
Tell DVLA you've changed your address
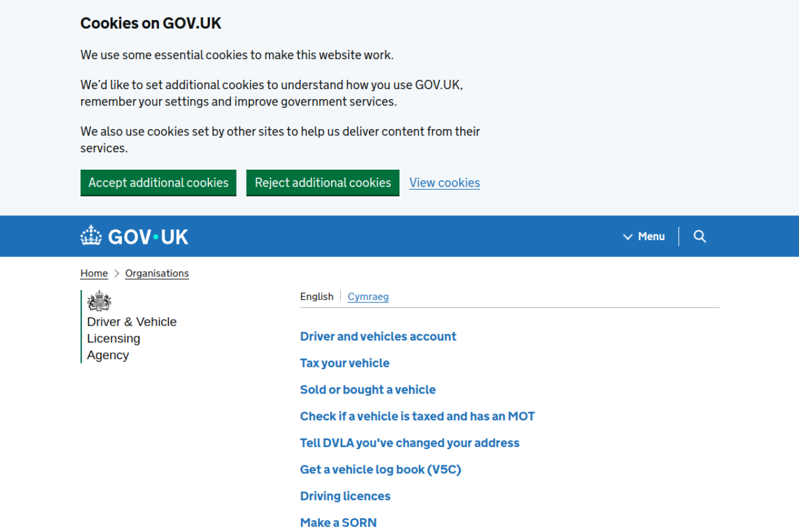coord(409,443)
